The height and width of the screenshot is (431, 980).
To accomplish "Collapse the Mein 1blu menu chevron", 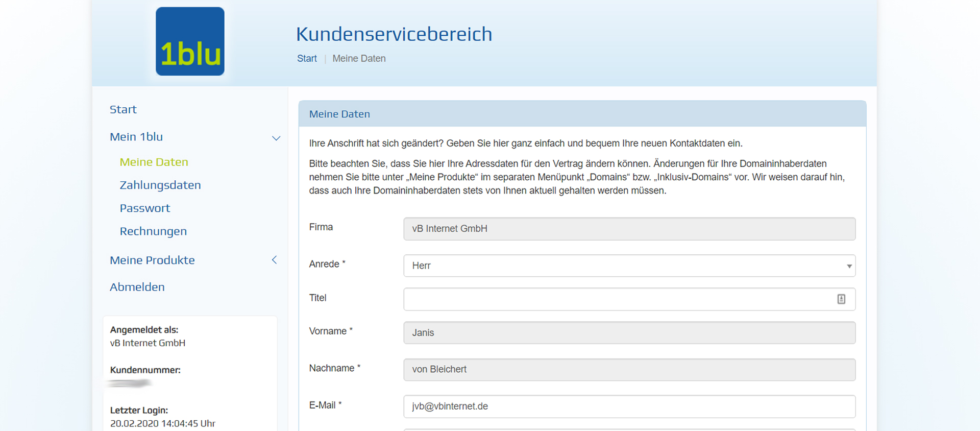I will (x=276, y=138).
